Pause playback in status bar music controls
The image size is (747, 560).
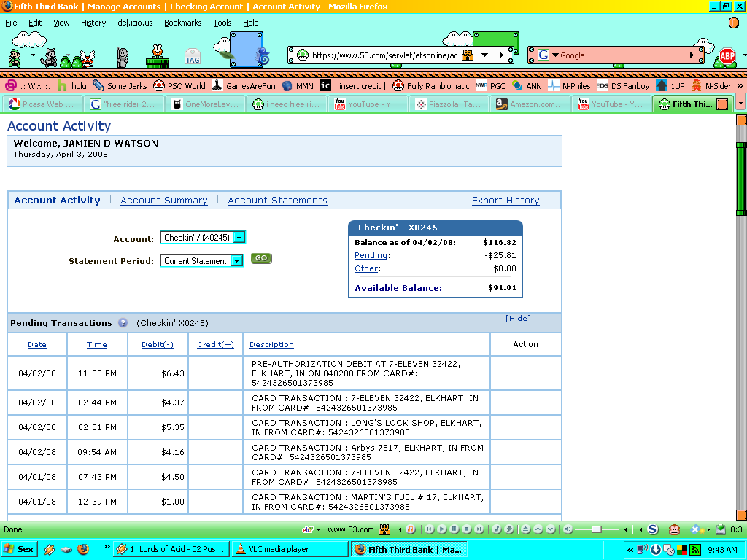[454, 529]
